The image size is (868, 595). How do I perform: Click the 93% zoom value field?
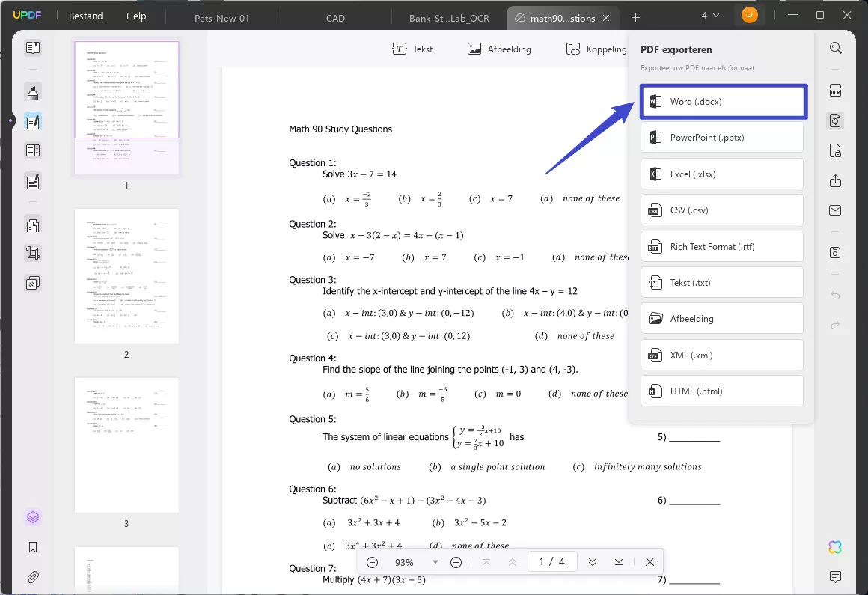tap(404, 562)
